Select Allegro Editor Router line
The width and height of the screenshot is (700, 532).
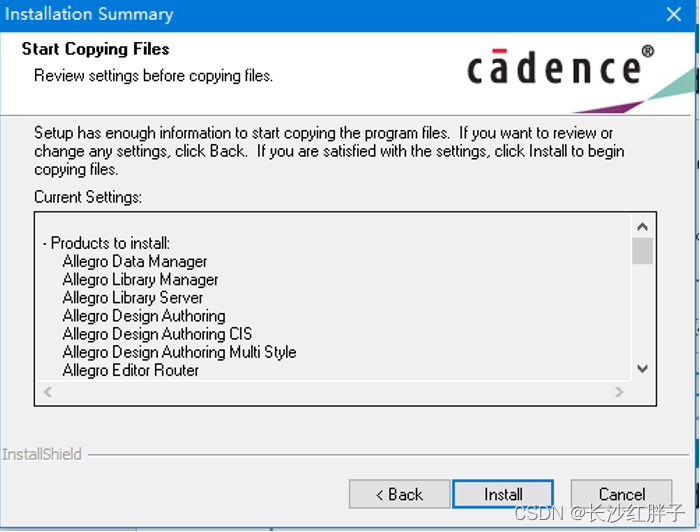coord(131,370)
